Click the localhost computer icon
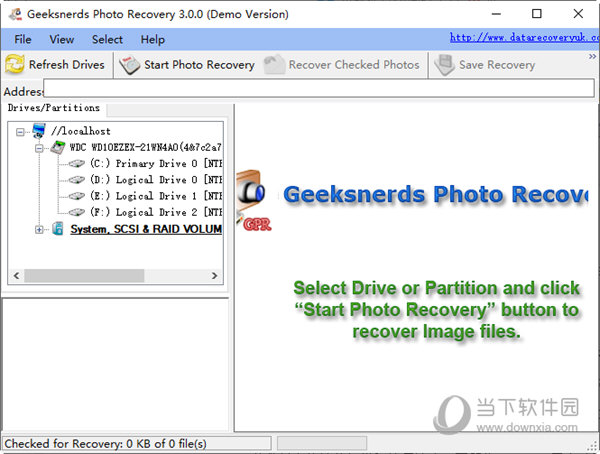 point(39,131)
